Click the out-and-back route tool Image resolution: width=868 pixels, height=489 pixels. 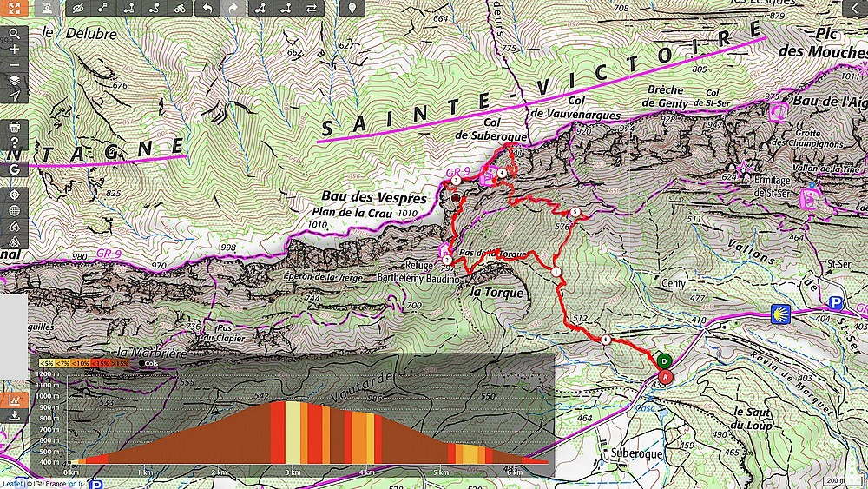pos(286,8)
